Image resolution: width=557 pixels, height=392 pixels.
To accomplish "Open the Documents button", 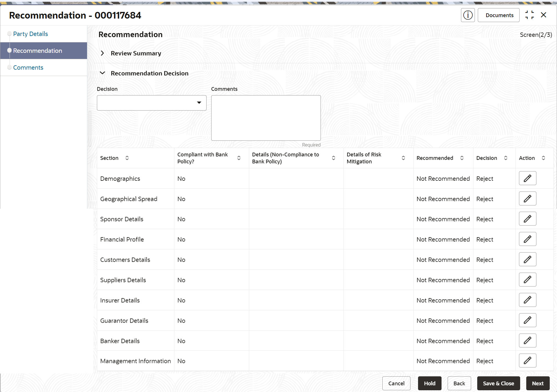I will pyautogui.click(x=499, y=15).
